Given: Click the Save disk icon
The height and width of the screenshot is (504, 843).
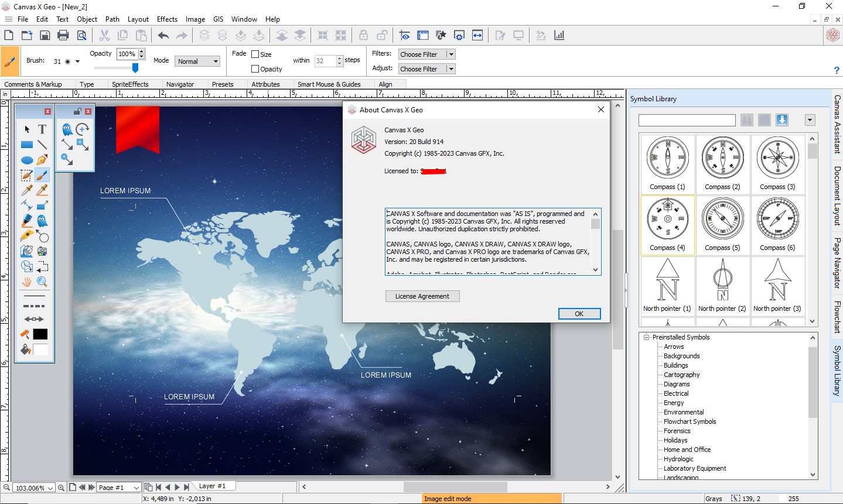Looking at the screenshot, I should click(x=45, y=36).
